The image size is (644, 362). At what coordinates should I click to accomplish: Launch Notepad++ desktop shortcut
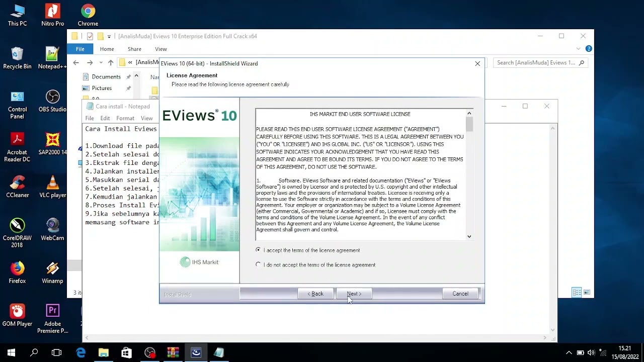point(52,58)
